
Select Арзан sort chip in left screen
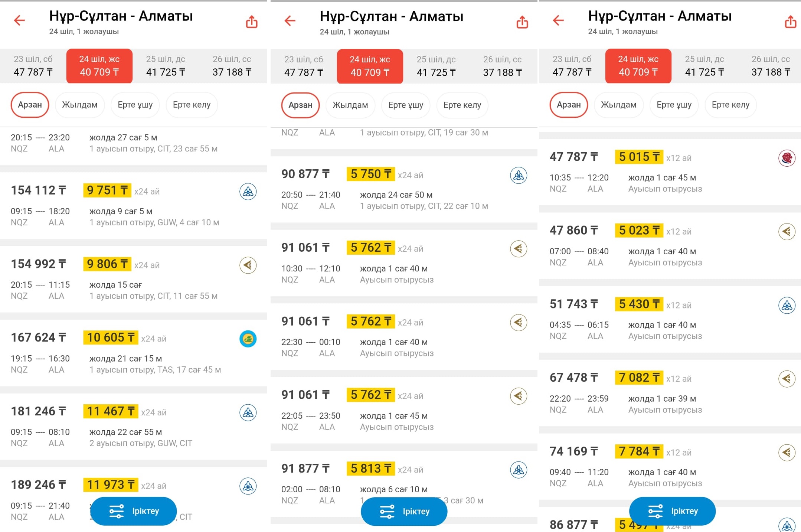click(30, 105)
